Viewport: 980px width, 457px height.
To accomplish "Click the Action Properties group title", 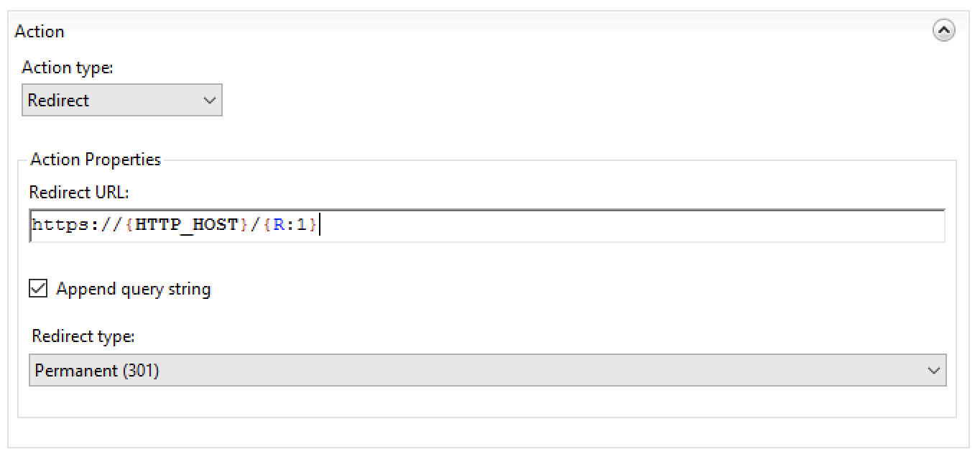I will 96,160.
